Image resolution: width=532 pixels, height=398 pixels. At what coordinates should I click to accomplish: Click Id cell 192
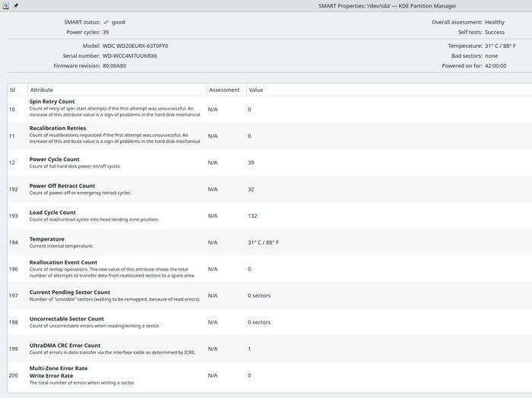(x=13, y=189)
